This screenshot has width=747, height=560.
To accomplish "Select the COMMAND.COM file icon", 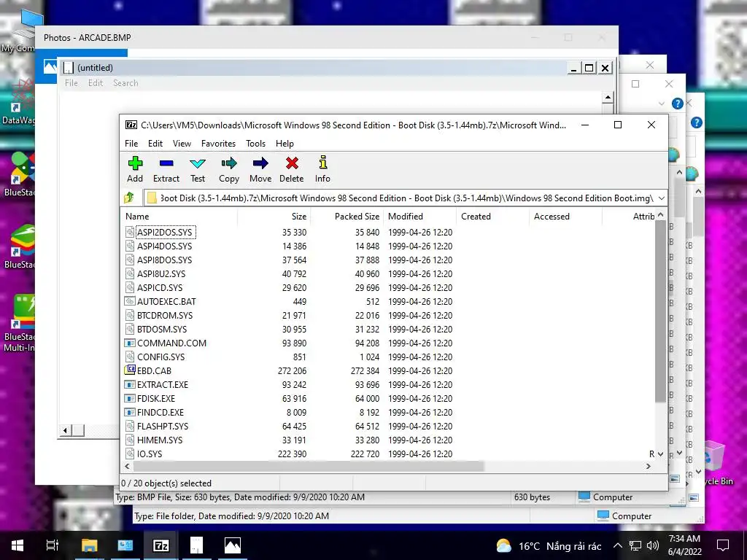I will tap(130, 343).
